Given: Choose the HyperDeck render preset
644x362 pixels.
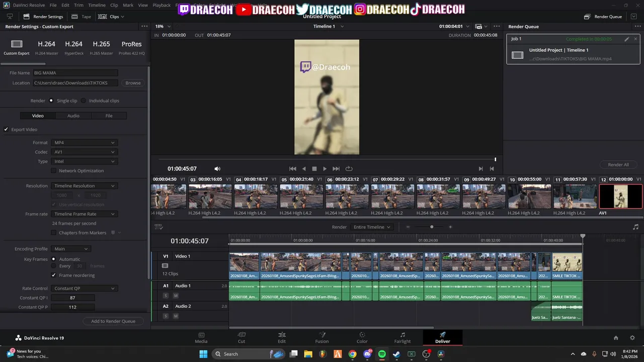Looking at the screenshot, I should click(73, 47).
